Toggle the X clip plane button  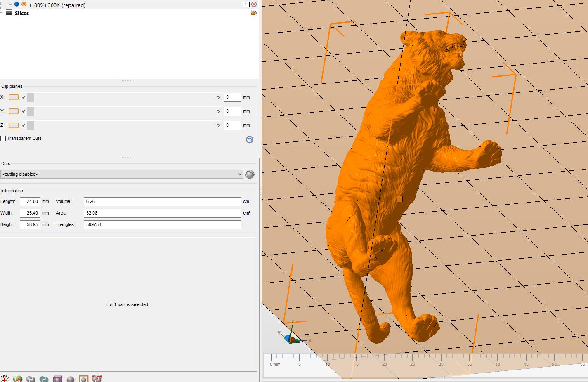coord(14,97)
